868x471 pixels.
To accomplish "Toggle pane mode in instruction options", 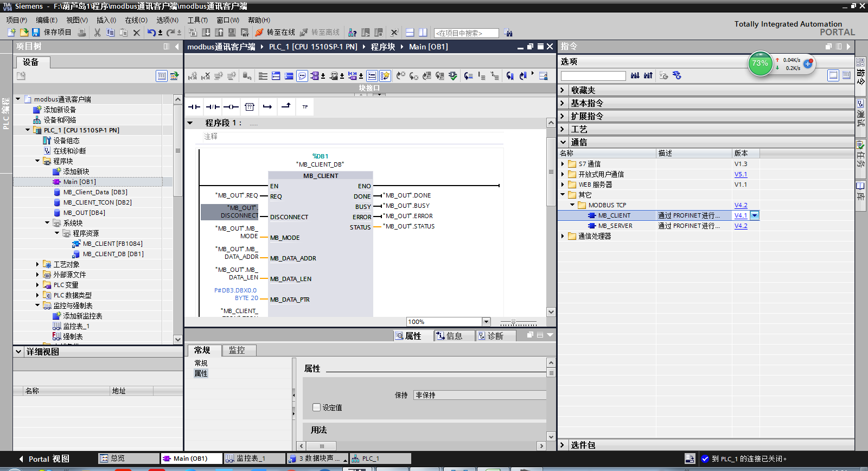I will point(833,75).
